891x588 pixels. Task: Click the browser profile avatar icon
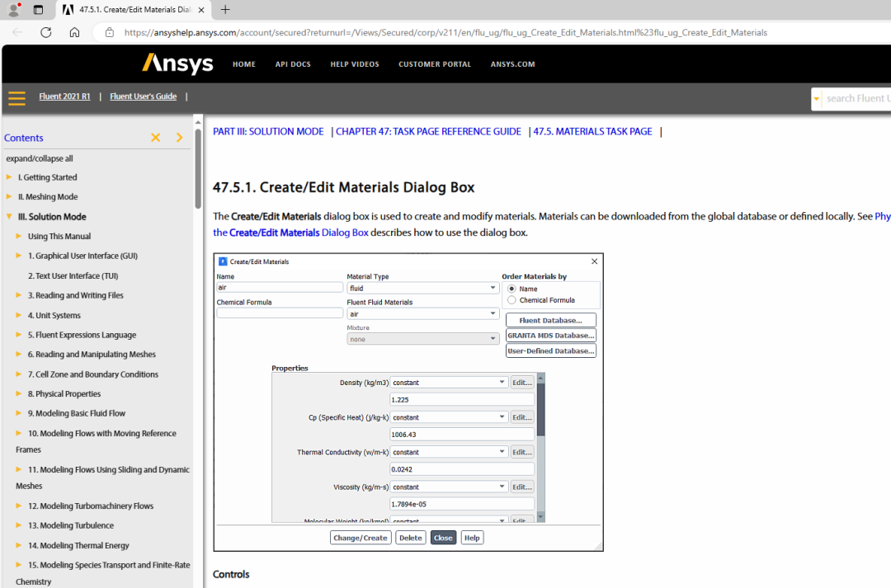14,9
